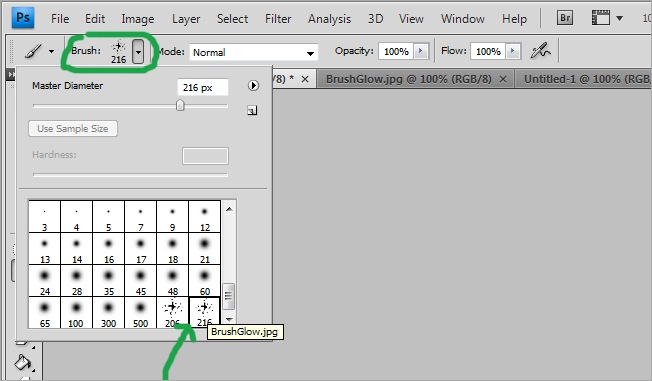This screenshot has height=381, width=652.
Task: Click the brush list scroll down arrow
Action: (229, 319)
